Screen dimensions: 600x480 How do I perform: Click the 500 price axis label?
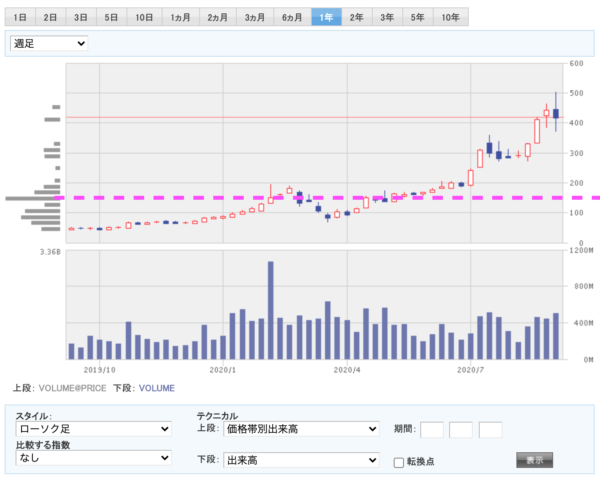576,93
